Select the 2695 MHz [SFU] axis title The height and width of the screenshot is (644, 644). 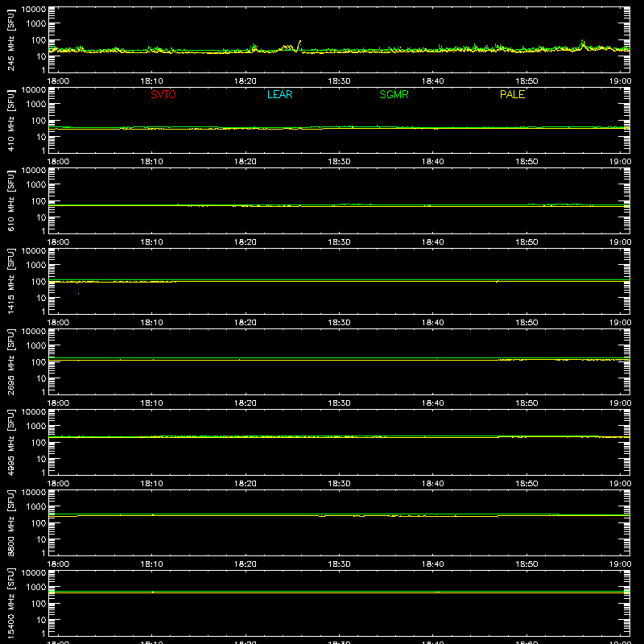(11, 361)
